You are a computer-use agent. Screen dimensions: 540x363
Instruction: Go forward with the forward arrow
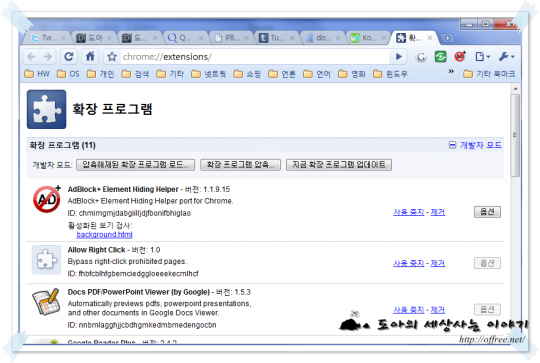[48, 56]
